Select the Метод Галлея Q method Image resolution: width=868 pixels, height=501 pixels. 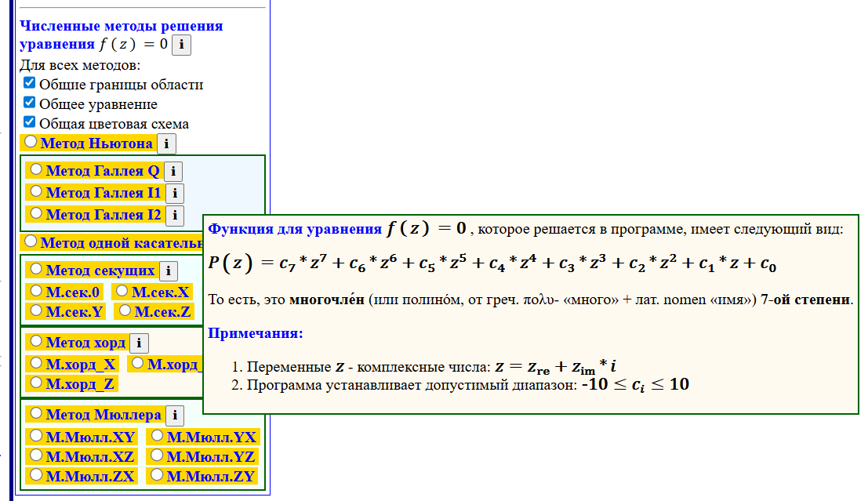35,170
